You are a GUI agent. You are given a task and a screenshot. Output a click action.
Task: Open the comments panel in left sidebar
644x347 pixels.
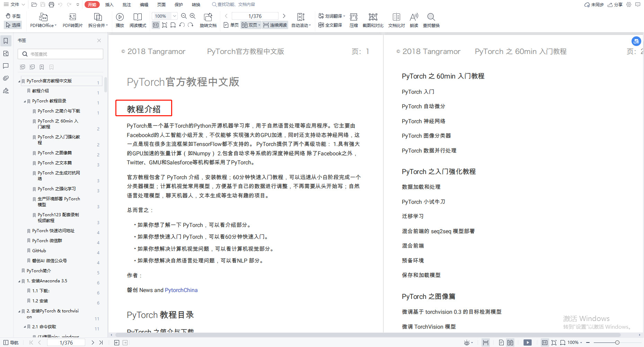[6, 66]
